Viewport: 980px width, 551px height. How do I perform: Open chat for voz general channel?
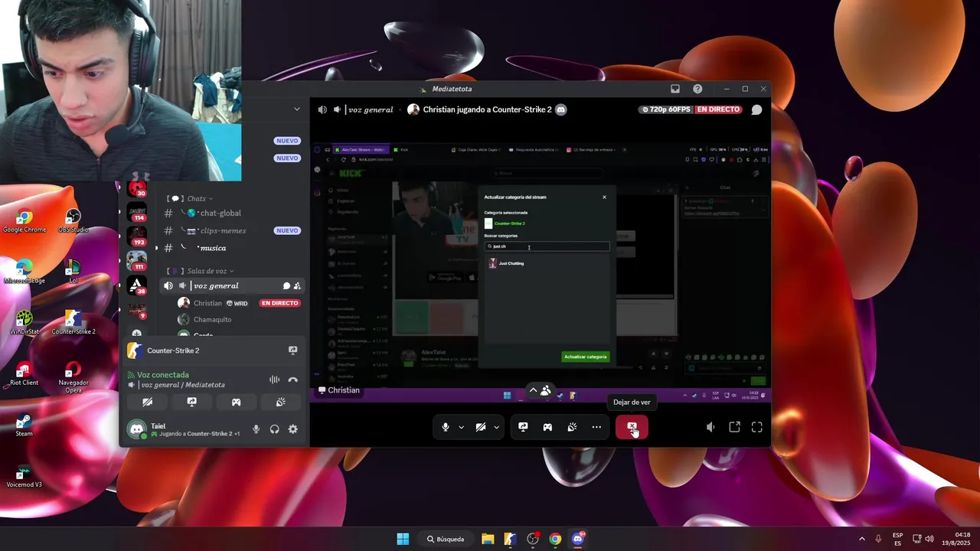(x=286, y=286)
